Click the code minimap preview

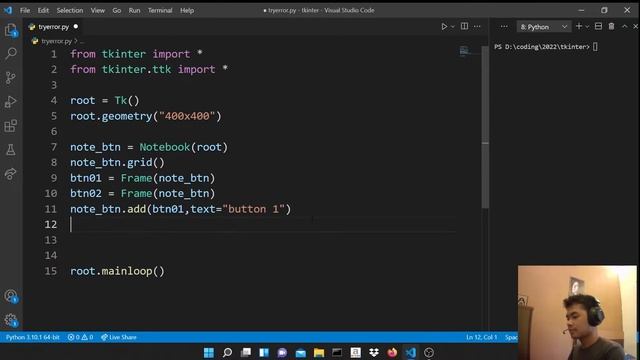(x=464, y=51)
